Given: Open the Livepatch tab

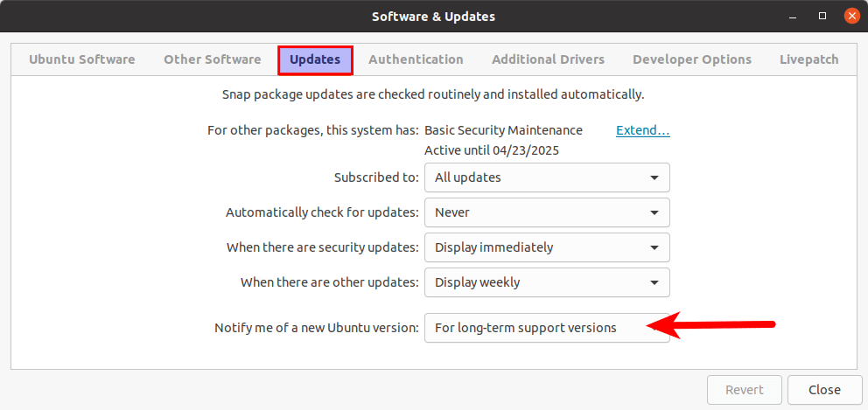Looking at the screenshot, I should click(808, 59).
